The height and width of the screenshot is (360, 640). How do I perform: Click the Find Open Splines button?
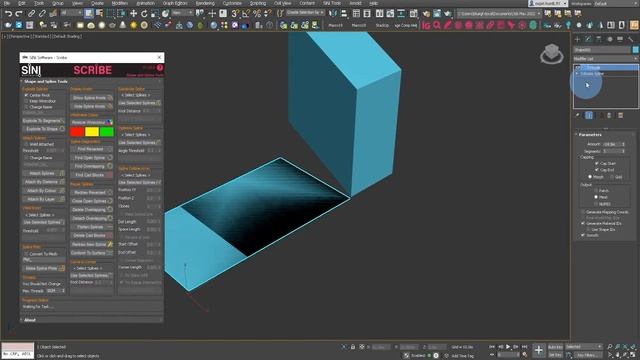tap(92, 158)
